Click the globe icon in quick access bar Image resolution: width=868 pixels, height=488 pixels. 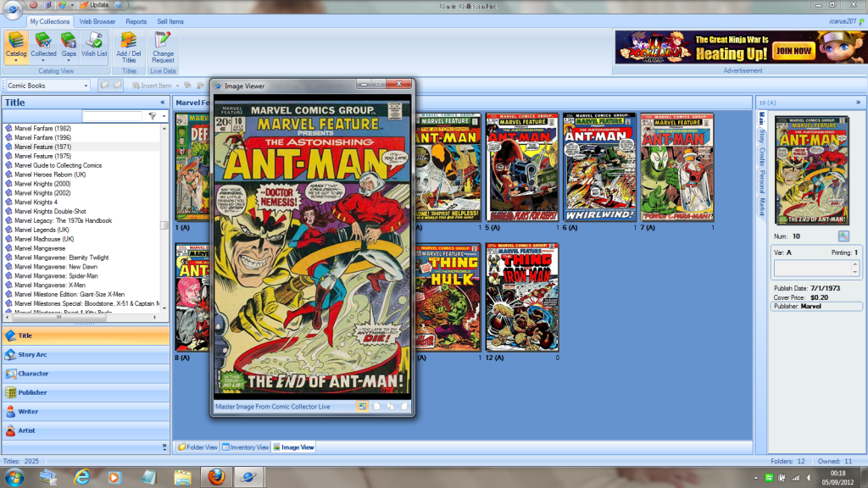pos(62,5)
